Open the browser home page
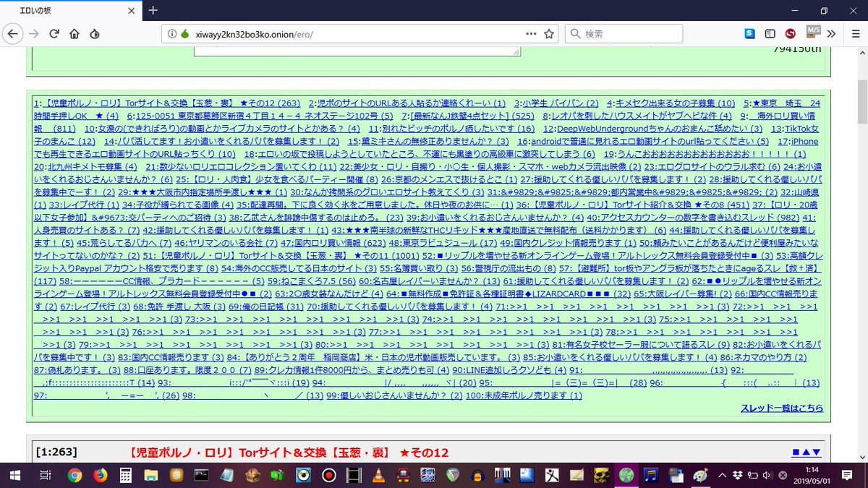868x488 pixels. click(75, 33)
